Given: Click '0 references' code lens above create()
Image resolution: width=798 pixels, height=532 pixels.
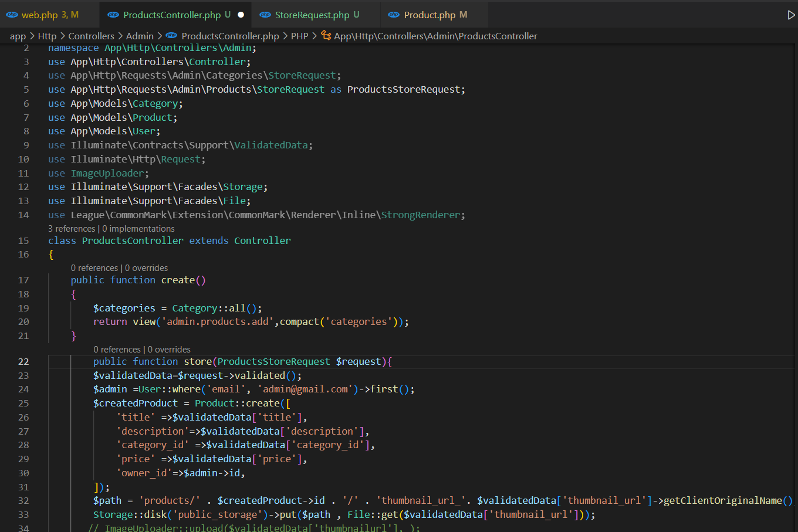Looking at the screenshot, I should tap(94, 268).
